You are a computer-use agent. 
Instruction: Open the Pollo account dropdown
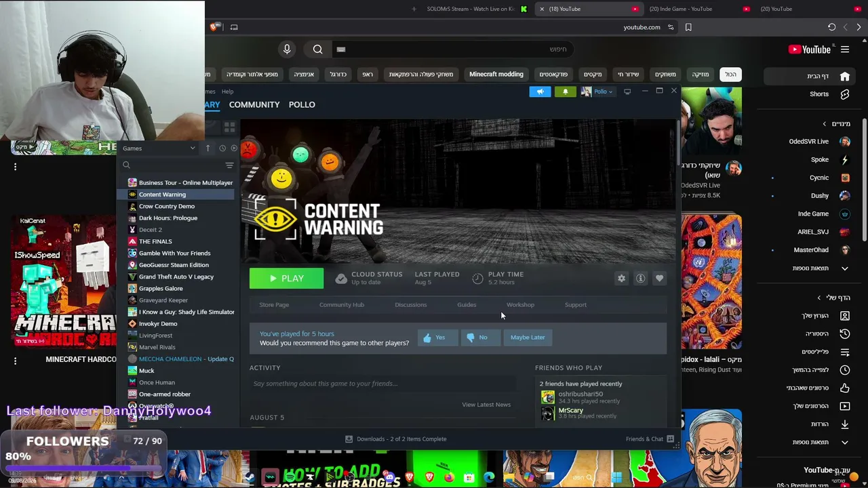tap(597, 91)
